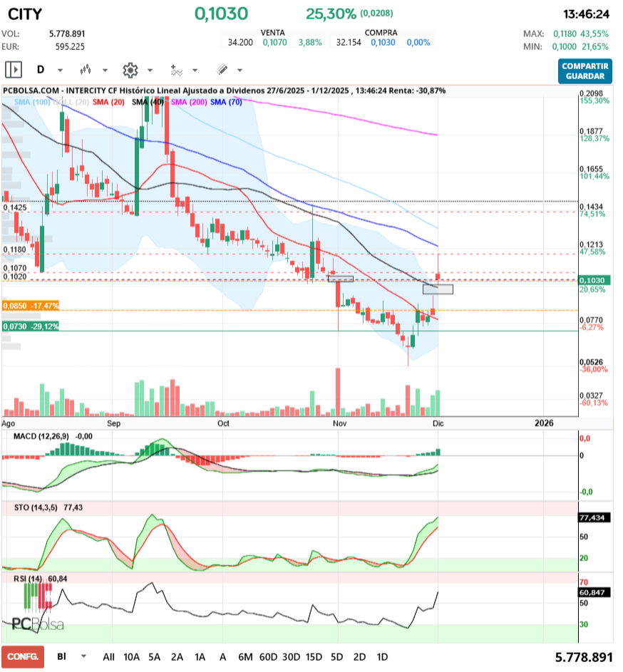The width and height of the screenshot is (623, 672).
Task: Click the STO (14,3,5) indicator label
Action: (x=36, y=507)
